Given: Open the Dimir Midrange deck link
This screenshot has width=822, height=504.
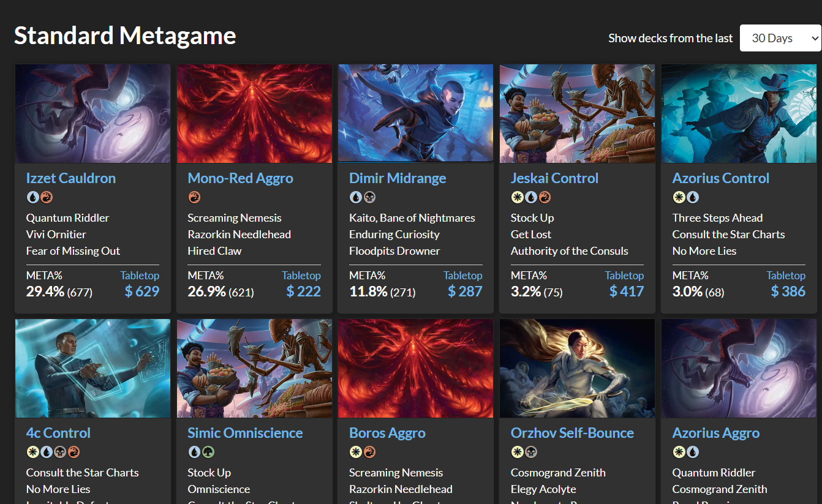Looking at the screenshot, I should click(398, 178).
